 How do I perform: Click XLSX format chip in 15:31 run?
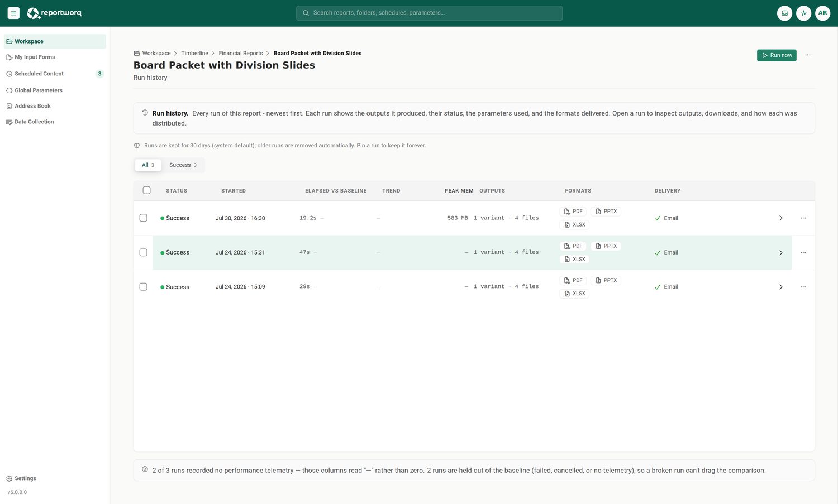pyautogui.click(x=574, y=260)
